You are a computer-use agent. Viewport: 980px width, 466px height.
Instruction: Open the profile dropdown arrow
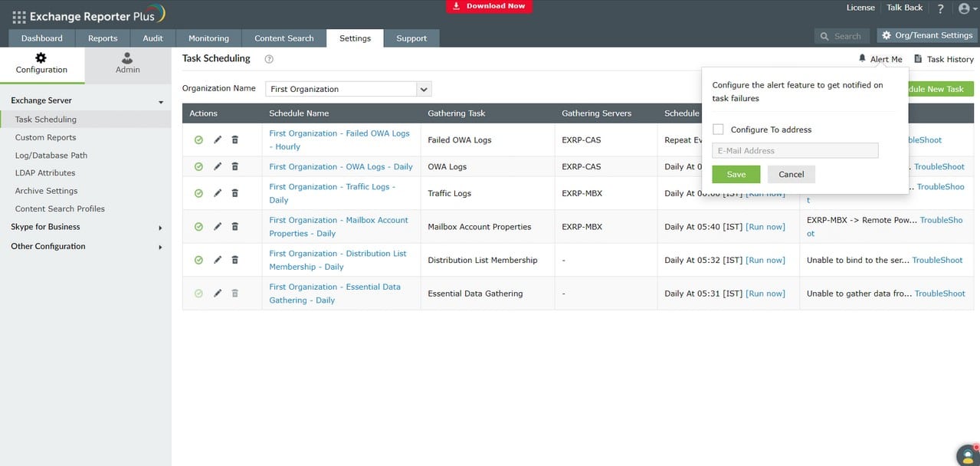(975, 9)
